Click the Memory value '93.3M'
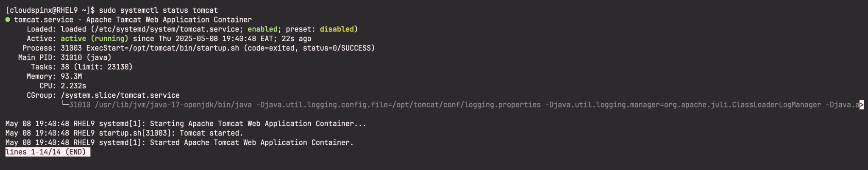Image resolution: width=868 pixels, height=170 pixels. point(71,76)
